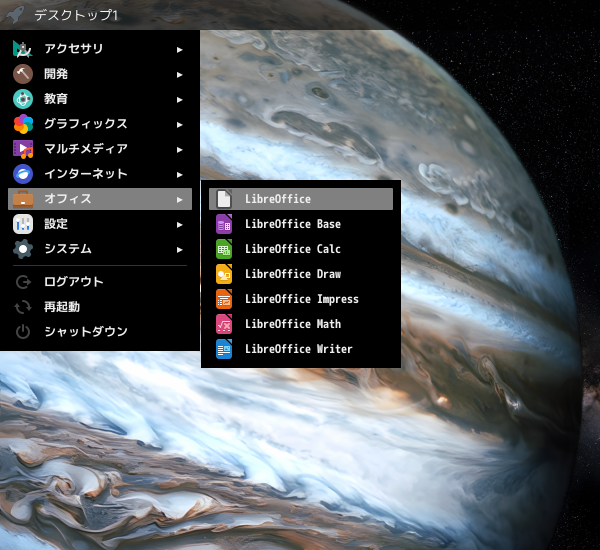This screenshot has width=600, height=550.
Task: Launch LibreOffice from the highlighted entry
Action: [x=278, y=199]
